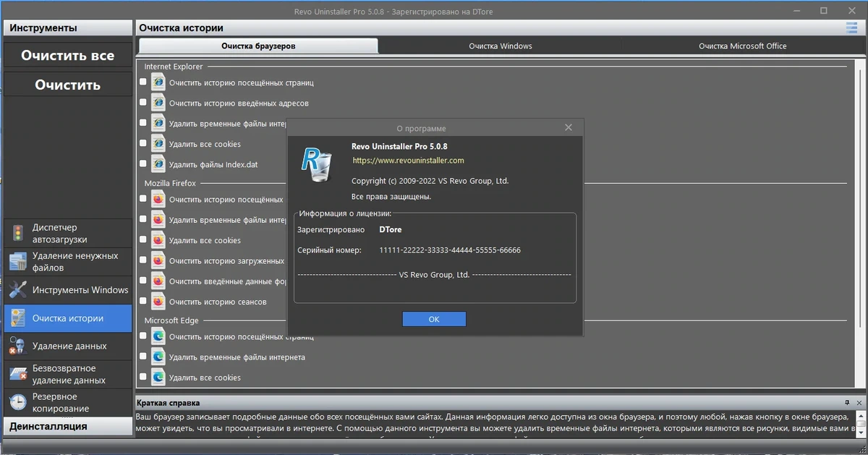The width and height of the screenshot is (868, 455).
Task: Click Edge icon beside Удалить все cookies
Action: 158,377
